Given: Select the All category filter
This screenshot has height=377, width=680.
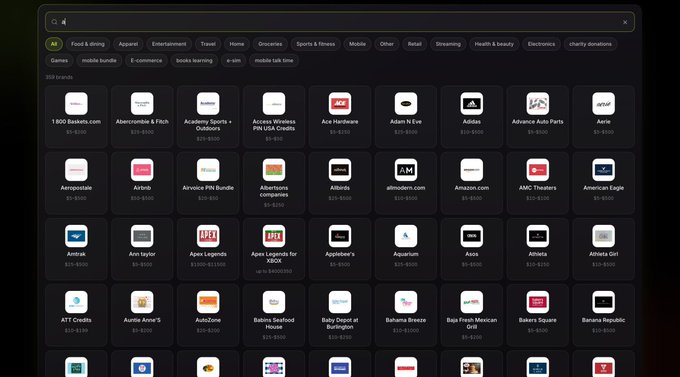Looking at the screenshot, I should tap(54, 44).
